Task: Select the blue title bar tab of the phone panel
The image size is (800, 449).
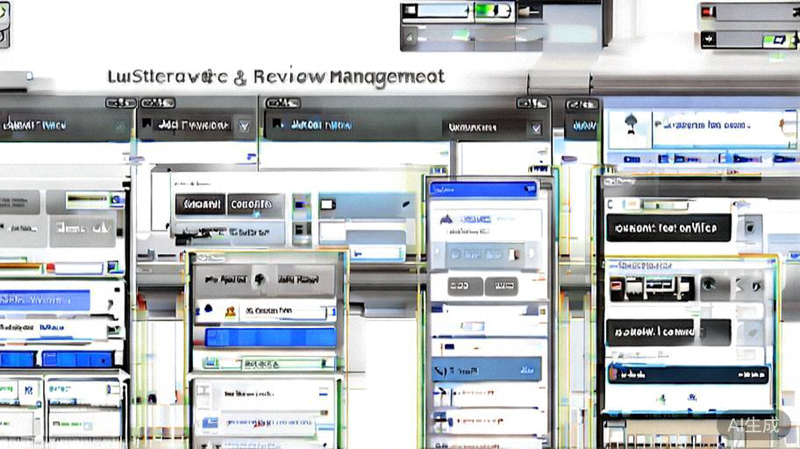Action: [482, 188]
